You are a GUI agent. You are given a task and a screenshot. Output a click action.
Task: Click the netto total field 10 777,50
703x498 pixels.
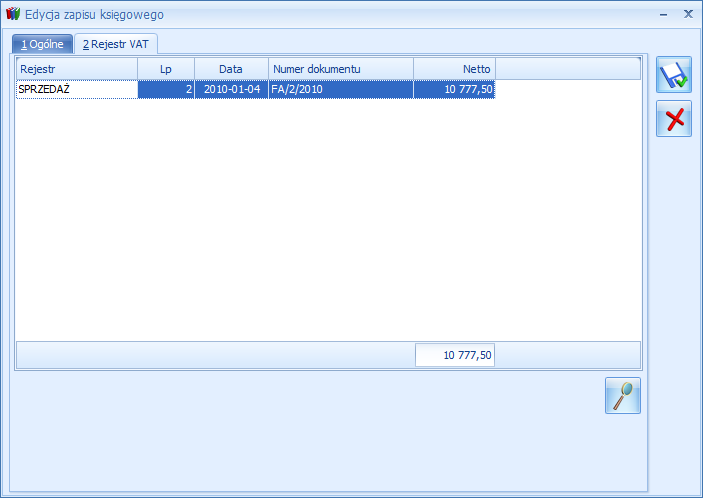(455, 355)
